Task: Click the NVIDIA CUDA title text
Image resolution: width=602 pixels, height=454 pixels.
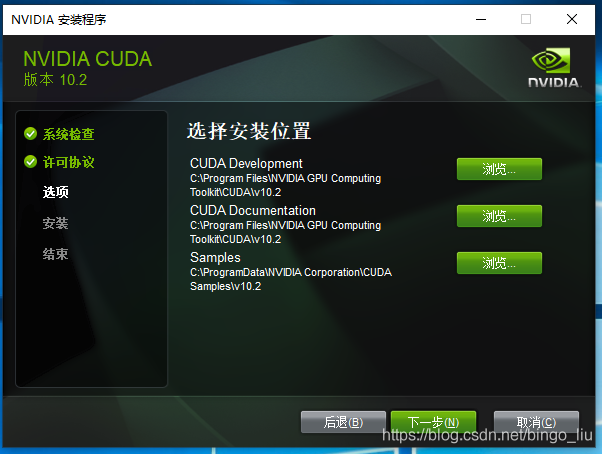Action: click(88, 59)
